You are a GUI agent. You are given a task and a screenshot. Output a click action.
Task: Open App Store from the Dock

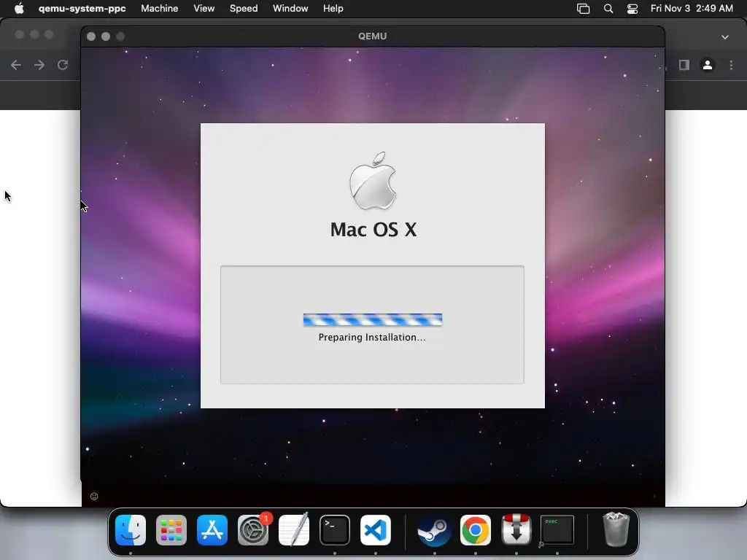point(212,530)
